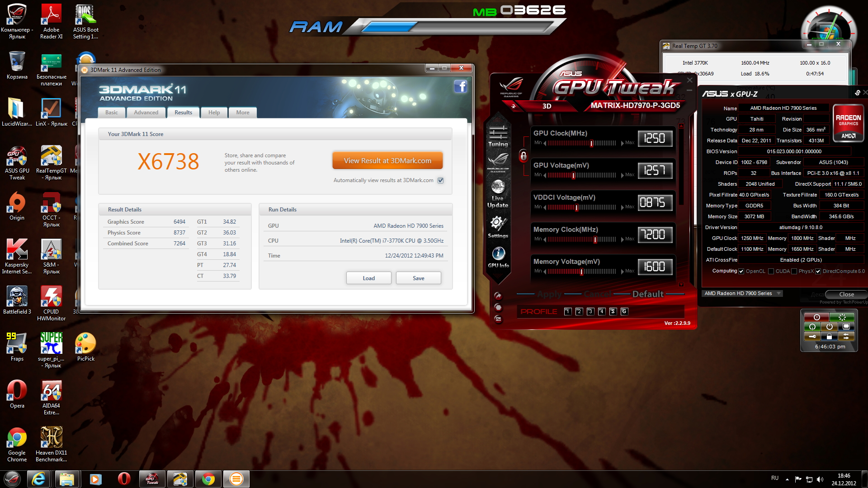The width and height of the screenshot is (868, 488).
Task: Open RealTempGT desktop shortcut
Action: pos(52,163)
